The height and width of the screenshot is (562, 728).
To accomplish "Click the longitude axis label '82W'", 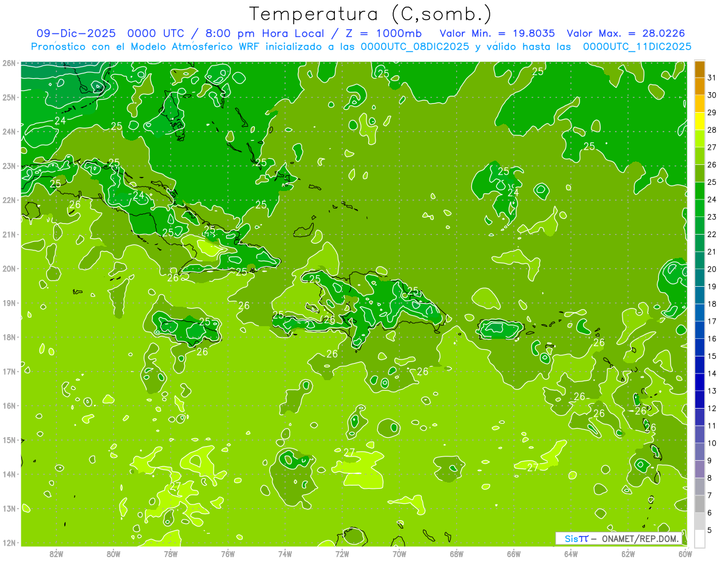I will (x=56, y=554).
